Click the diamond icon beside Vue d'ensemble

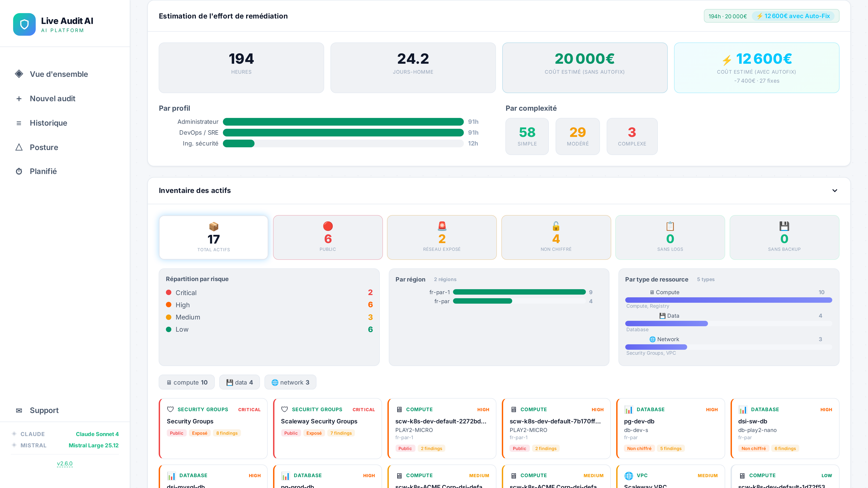pyautogui.click(x=19, y=74)
